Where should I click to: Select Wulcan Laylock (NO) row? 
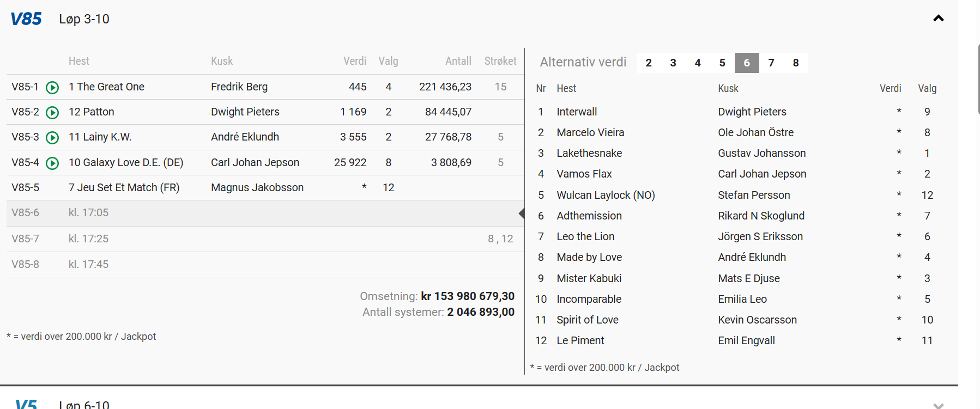[606, 195]
